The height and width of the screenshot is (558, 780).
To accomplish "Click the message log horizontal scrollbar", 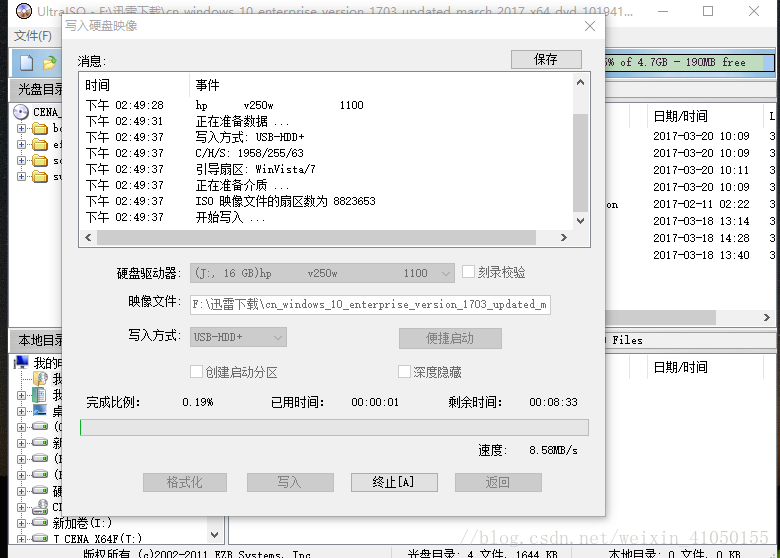I will [x=316, y=238].
